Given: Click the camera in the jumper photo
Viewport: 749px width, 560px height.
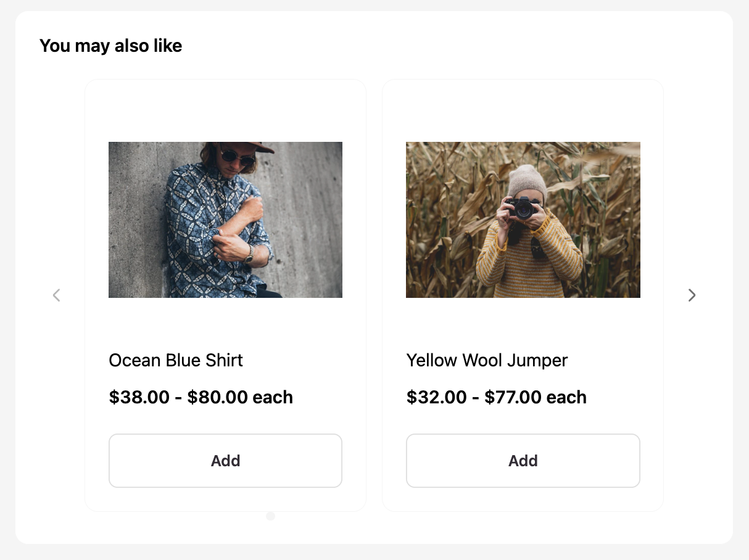Looking at the screenshot, I should [x=524, y=208].
